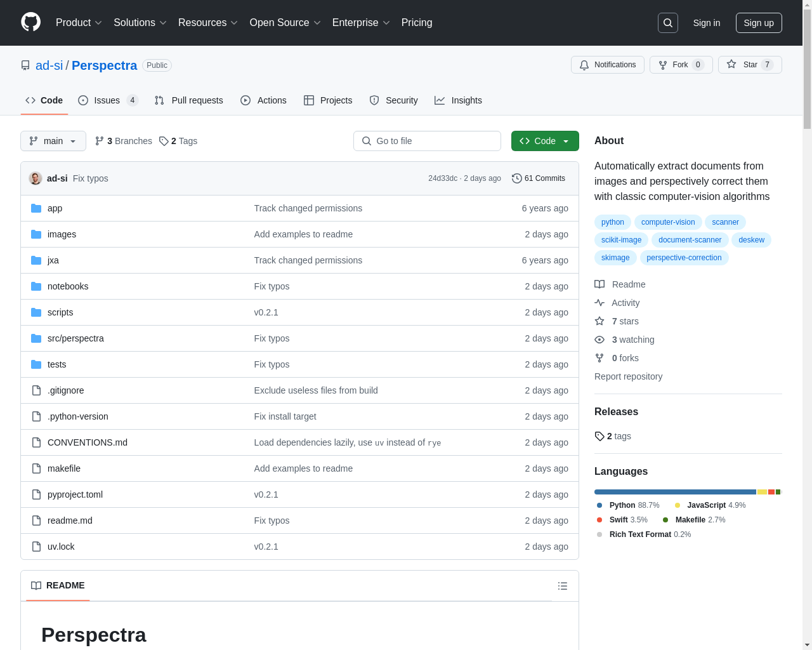Switch to the Actions tab
The image size is (812, 650).
click(x=263, y=100)
